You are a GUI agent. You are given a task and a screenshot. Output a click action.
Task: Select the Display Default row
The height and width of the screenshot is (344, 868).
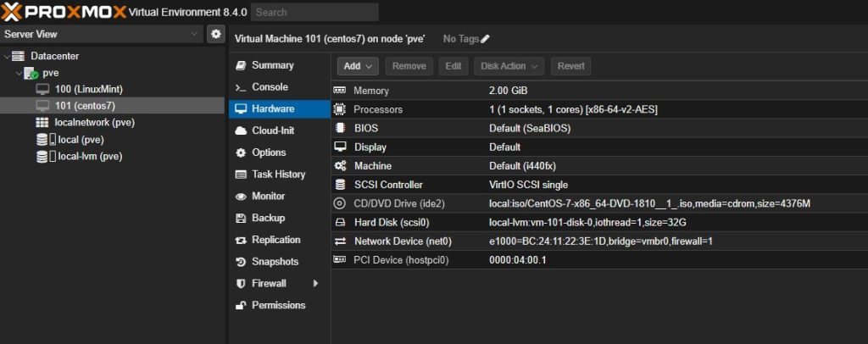coord(599,147)
